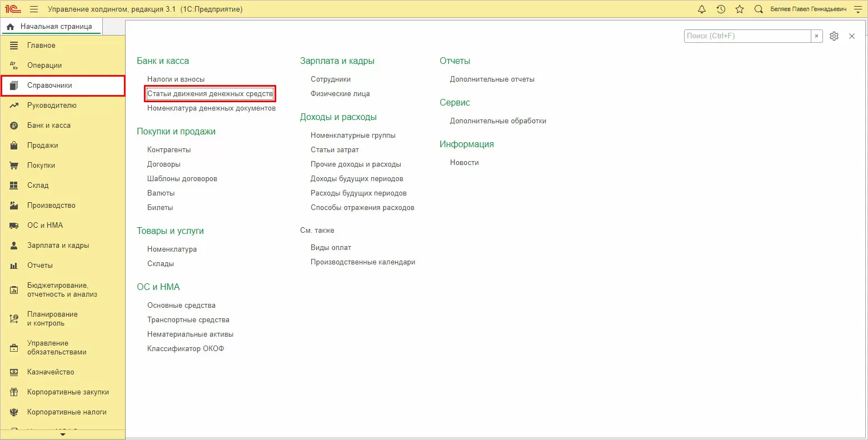
Task: Open Налоги и взносы
Action: coord(176,79)
